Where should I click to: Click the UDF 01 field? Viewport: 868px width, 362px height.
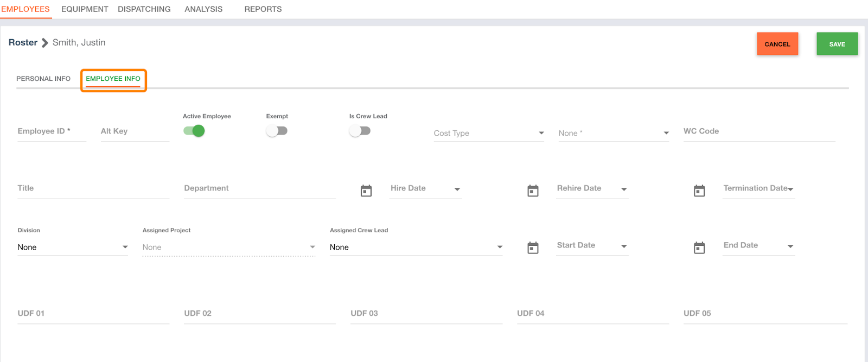click(93, 314)
